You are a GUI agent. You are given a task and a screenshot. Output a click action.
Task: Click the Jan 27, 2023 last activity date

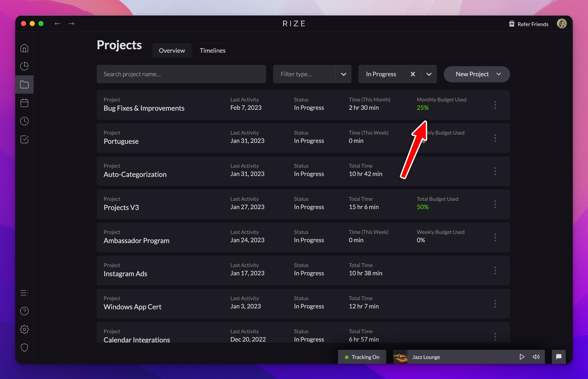click(x=247, y=207)
